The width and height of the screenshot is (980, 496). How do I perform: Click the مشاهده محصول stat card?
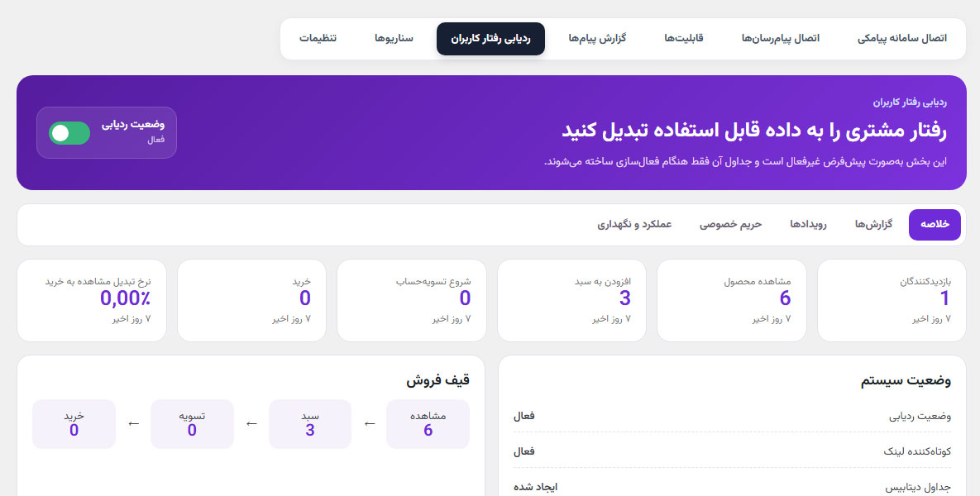tap(731, 300)
